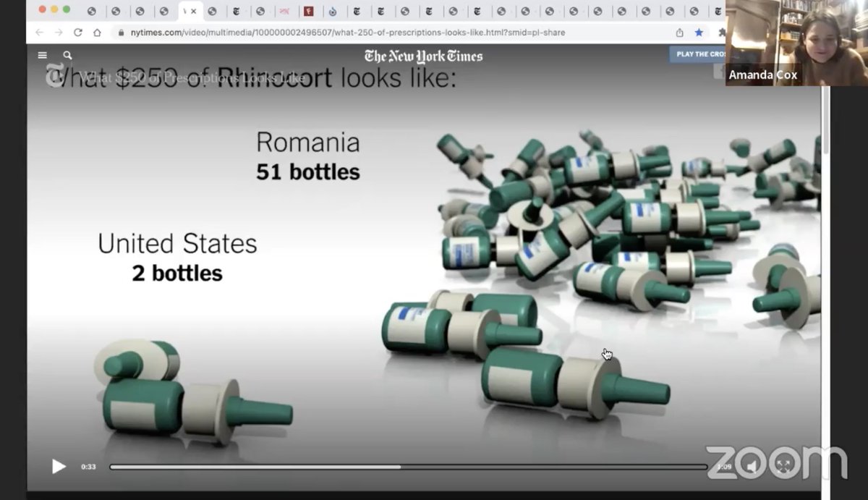
Task: Click the elapsed time 0:33 label
Action: click(x=88, y=467)
